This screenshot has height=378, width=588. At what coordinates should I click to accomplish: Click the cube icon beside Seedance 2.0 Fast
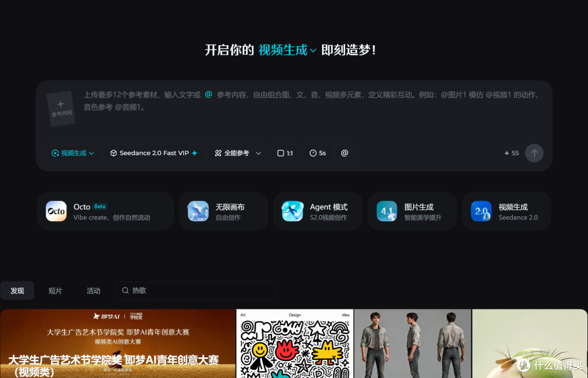click(x=113, y=153)
